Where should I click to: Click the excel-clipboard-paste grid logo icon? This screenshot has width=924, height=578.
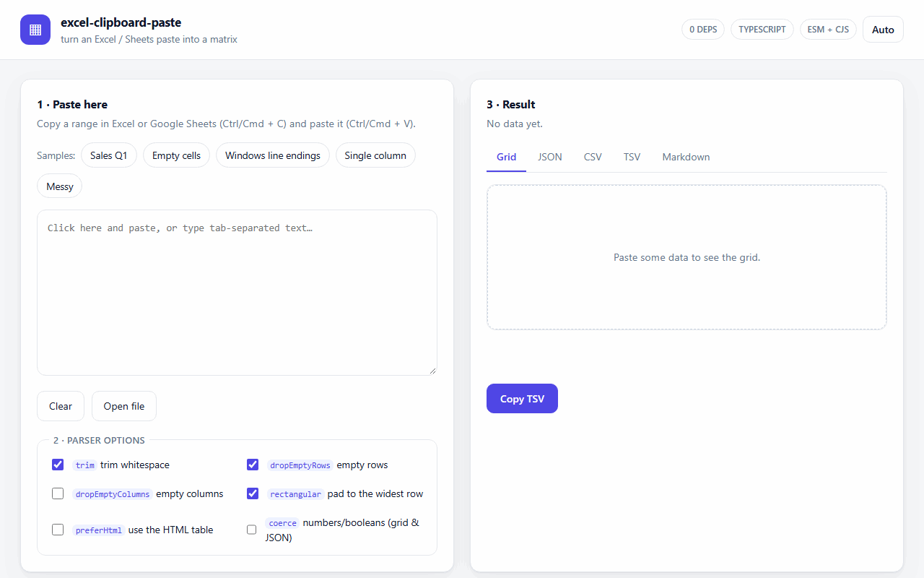tap(35, 30)
